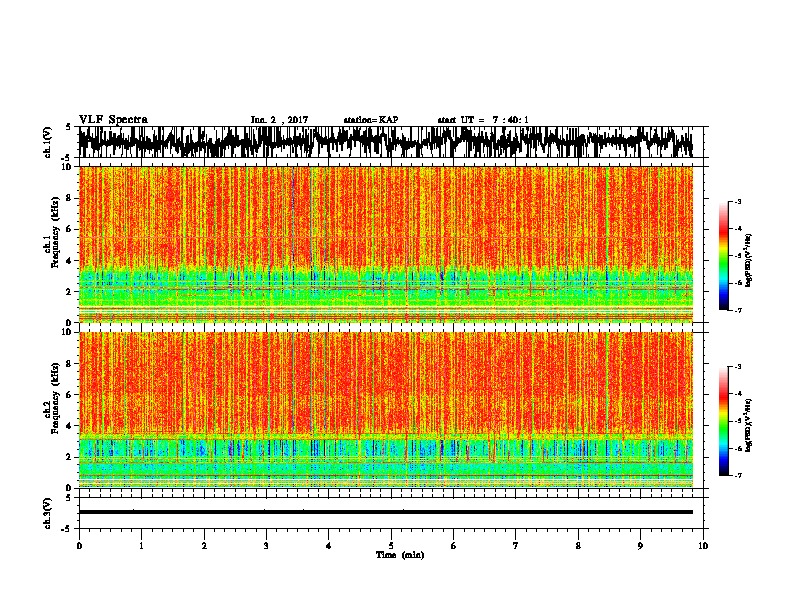Click the time axis tick label "9"
792x612 pixels.
click(640, 546)
